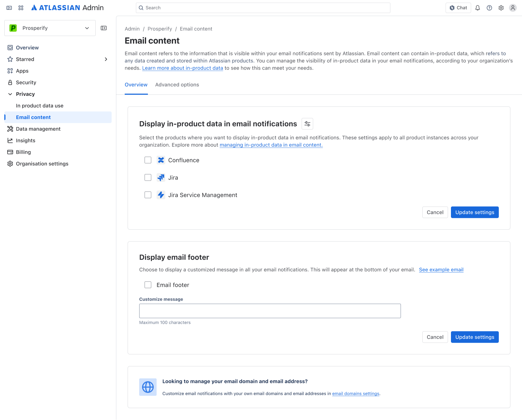The width and height of the screenshot is (522, 420).
Task: Open the help question mark icon
Action: click(x=489, y=8)
